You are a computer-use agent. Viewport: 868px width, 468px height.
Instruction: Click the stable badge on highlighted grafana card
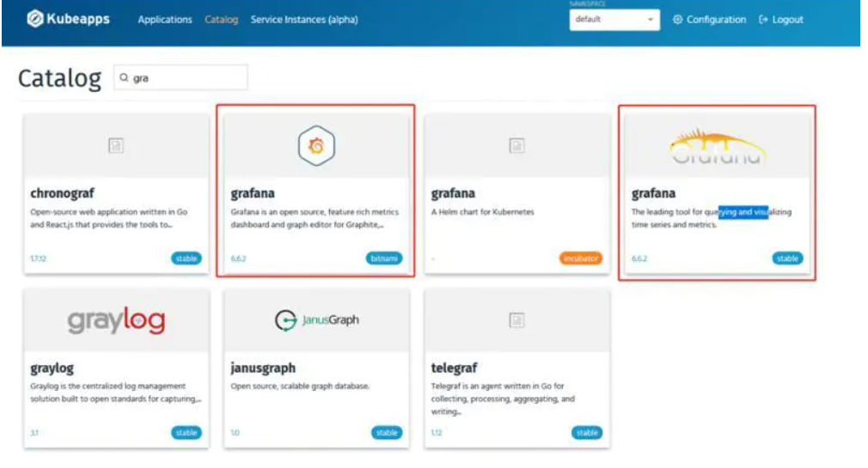(787, 258)
